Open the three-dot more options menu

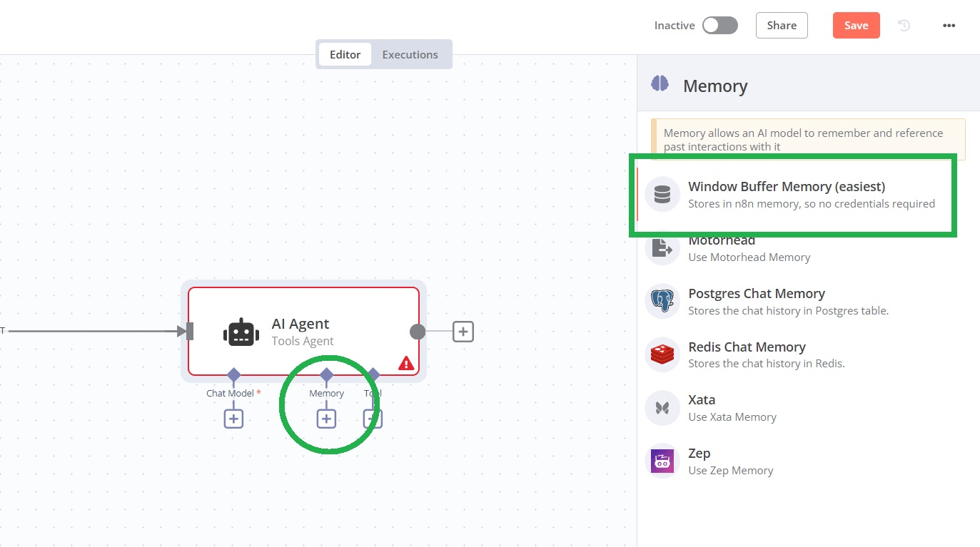[949, 26]
